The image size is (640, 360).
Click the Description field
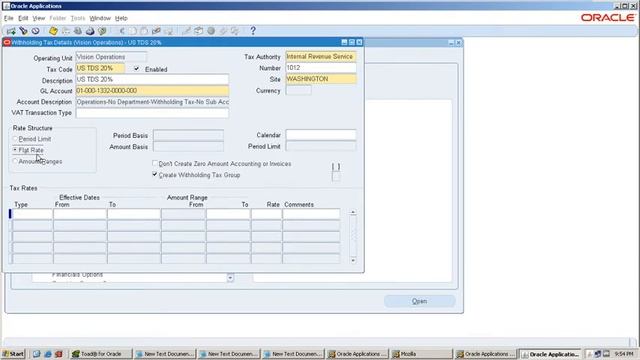click(152, 80)
